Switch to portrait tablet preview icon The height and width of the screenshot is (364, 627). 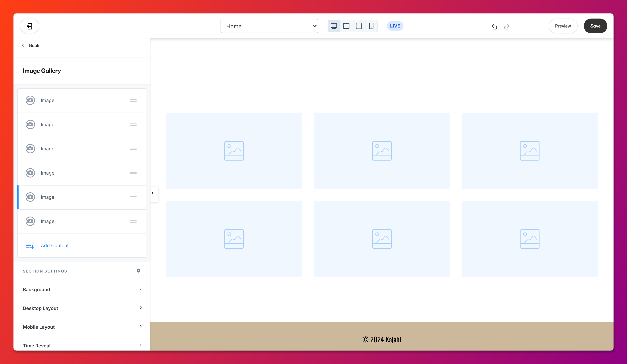pos(359,26)
